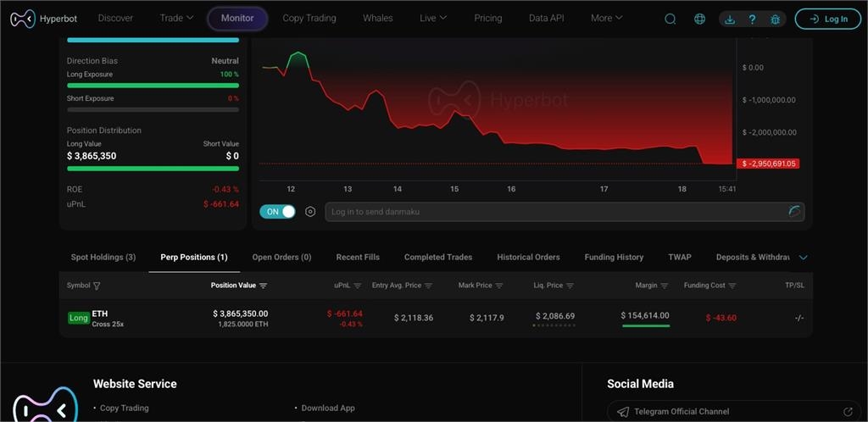Expand the Live dropdown menu
868x422 pixels.
433,19
